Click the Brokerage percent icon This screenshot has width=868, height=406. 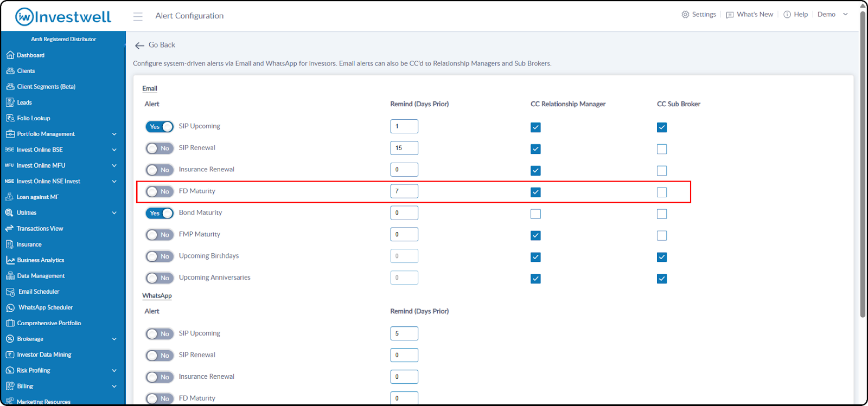[x=10, y=339]
